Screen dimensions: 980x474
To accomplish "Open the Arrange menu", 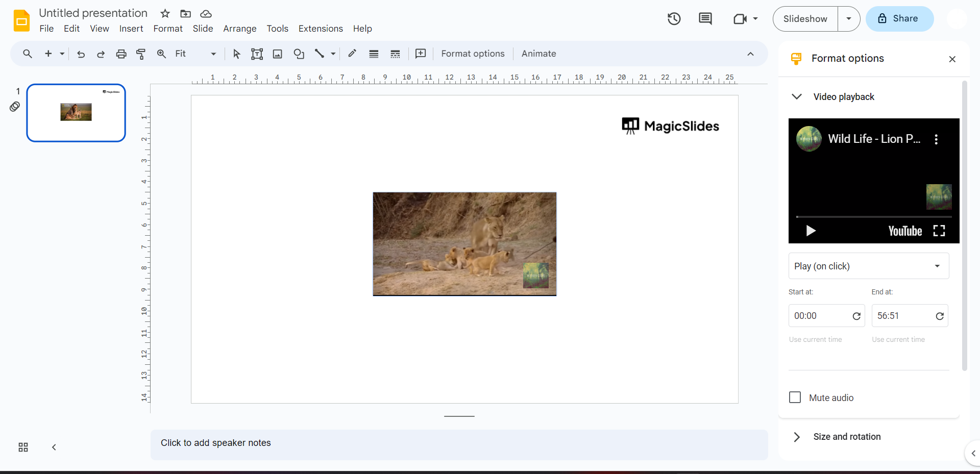I will click(239, 29).
